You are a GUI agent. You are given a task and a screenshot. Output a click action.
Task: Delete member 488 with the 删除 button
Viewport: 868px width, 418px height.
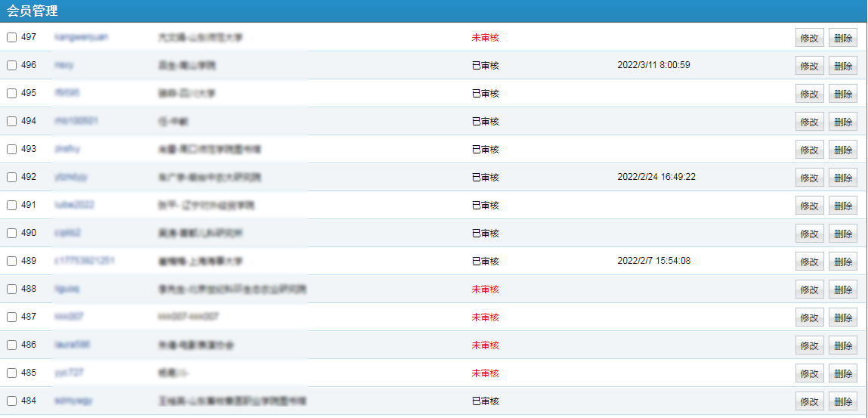tap(842, 290)
